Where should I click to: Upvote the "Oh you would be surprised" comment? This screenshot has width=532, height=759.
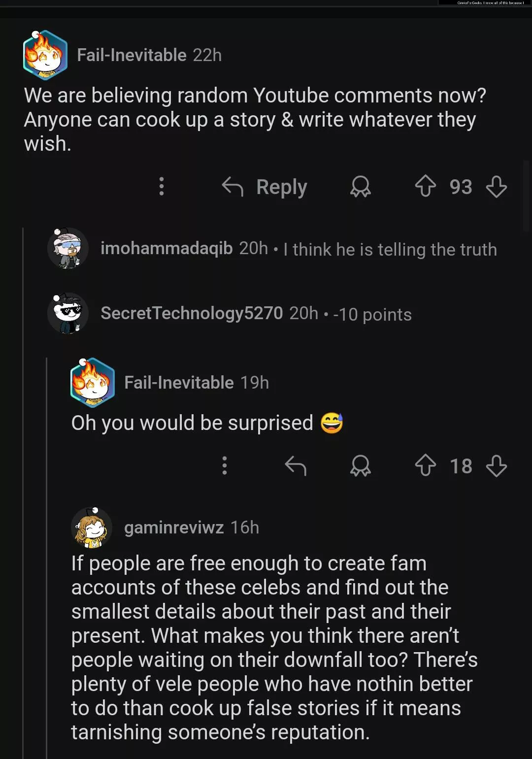tap(425, 465)
